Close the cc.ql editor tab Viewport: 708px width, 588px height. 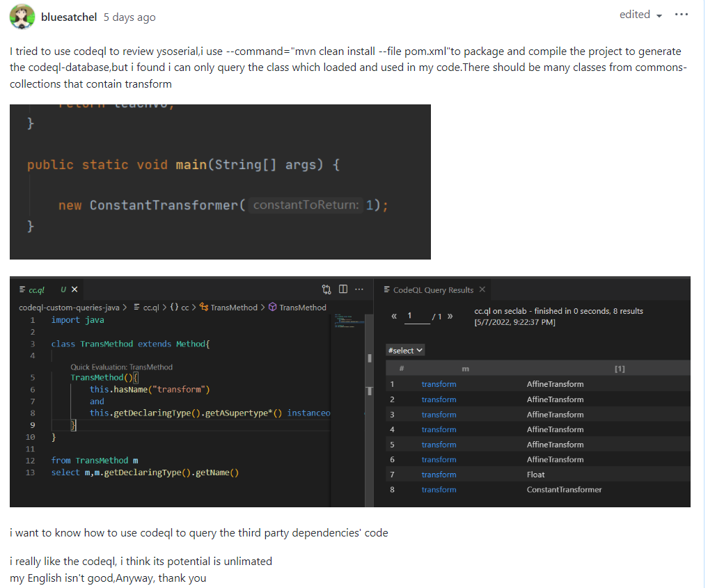[74, 289]
